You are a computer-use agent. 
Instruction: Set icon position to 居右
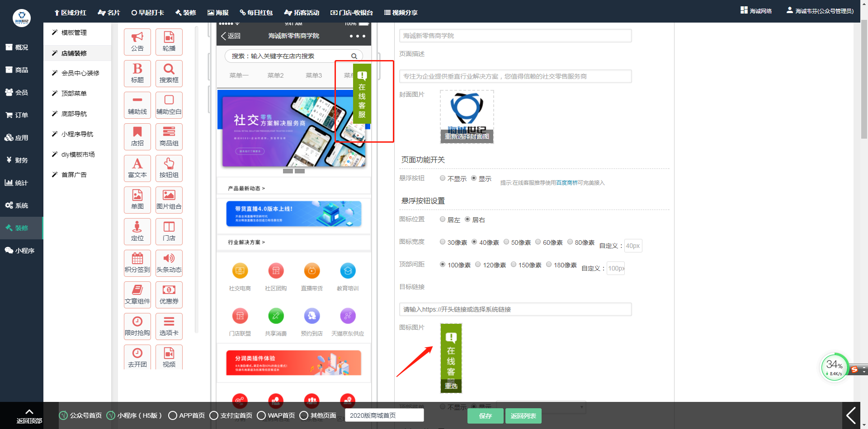click(467, 219)
